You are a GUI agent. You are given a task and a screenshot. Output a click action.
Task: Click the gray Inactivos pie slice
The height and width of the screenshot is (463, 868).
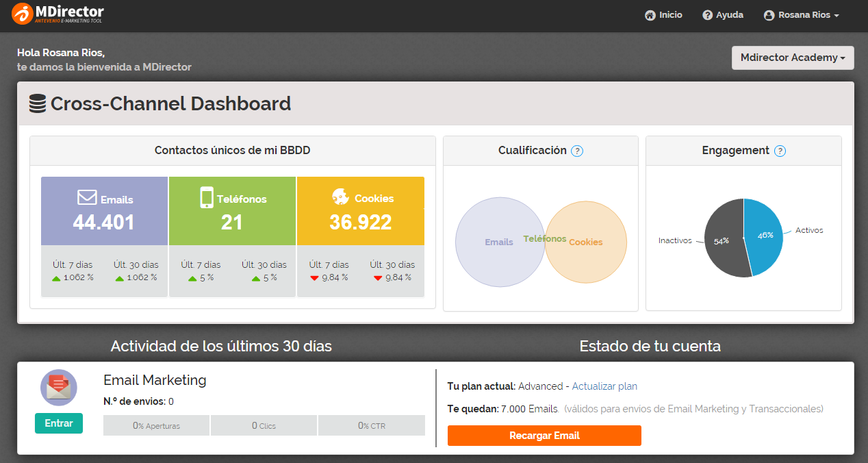pyautogui.click(x=724, y=236)
